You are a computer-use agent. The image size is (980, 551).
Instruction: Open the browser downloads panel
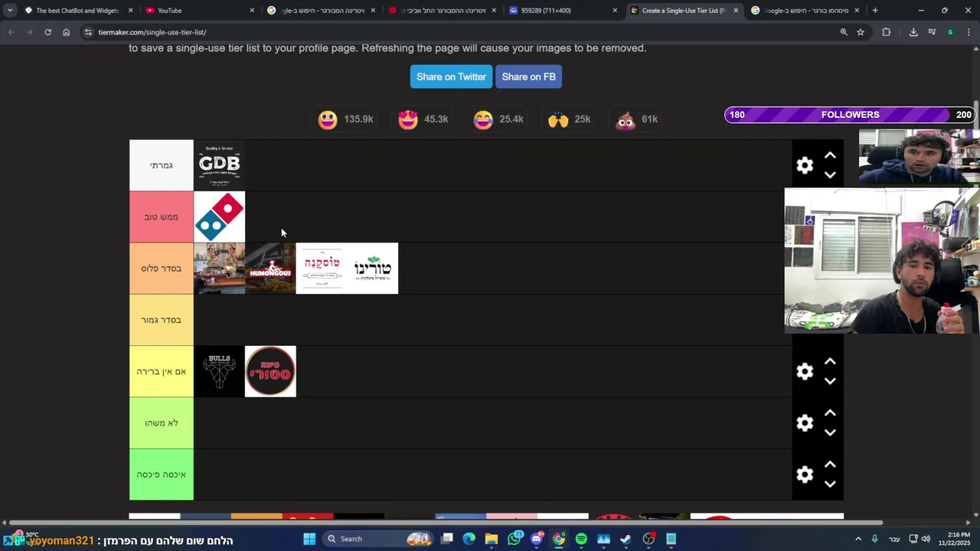pos(913,32)
